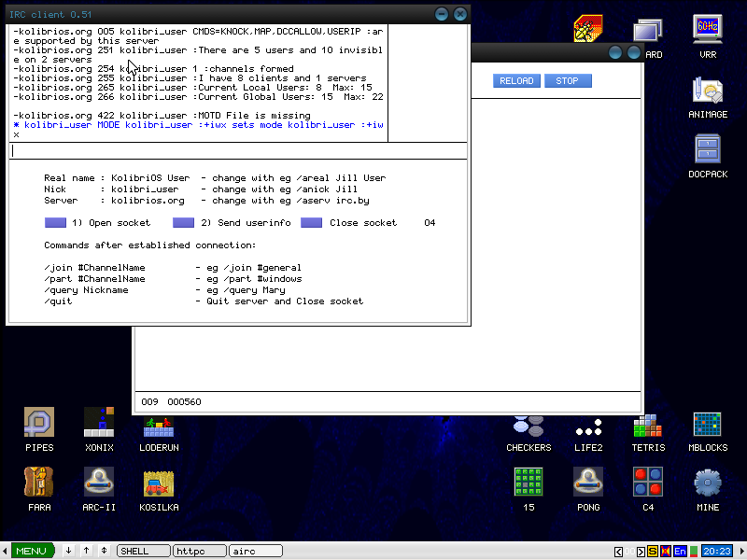The image size is (747, 560).
Task: Click the Close socket button
Action: [312, 223]
